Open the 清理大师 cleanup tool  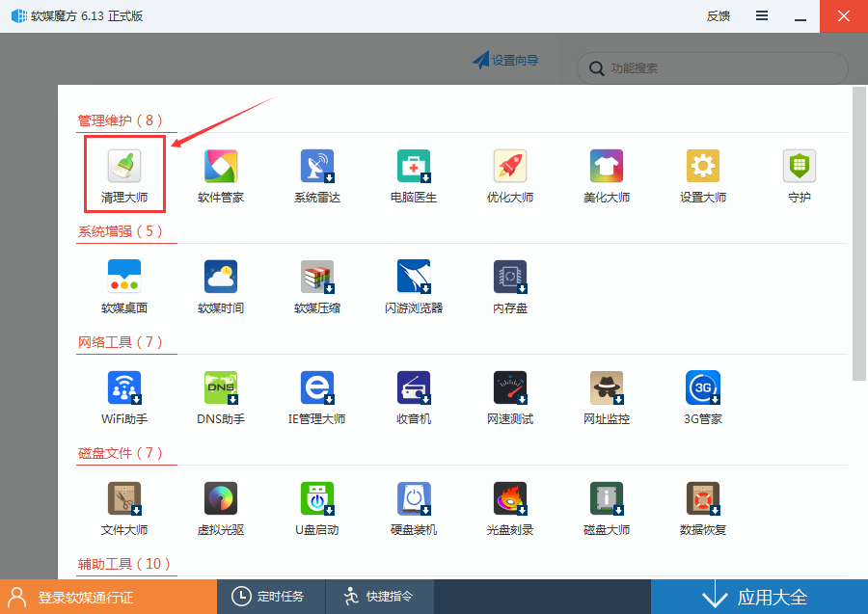point(124,174)
